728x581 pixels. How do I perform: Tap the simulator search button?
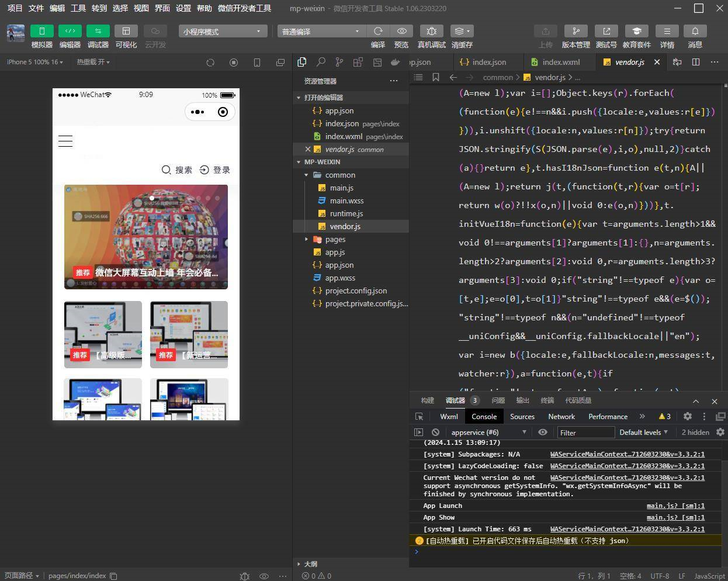pos(177,170)
